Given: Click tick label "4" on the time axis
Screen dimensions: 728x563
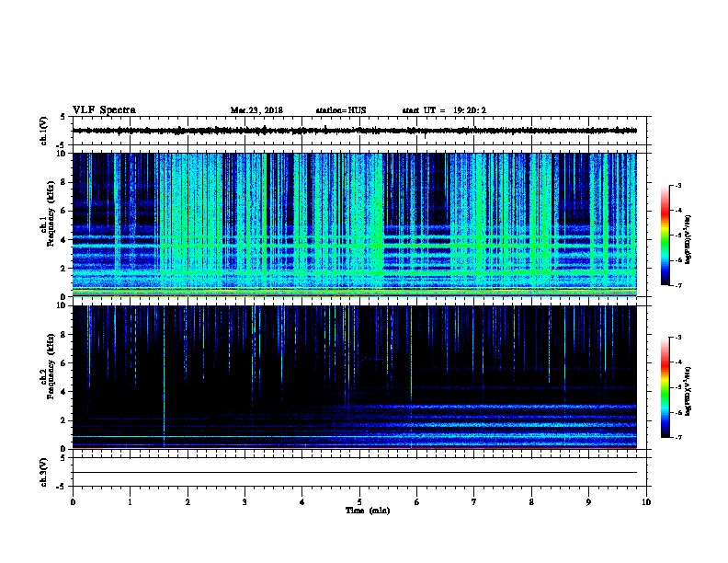Looking at the screenshot, I should pyautogui.click(x=302, y=502).
